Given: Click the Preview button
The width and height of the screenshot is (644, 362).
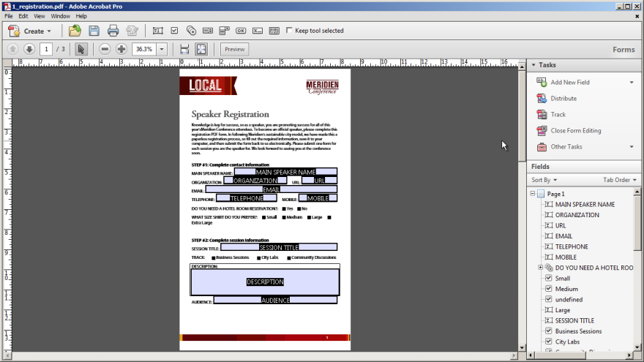Looking at the screenshot, I should (x=234, y=49).
